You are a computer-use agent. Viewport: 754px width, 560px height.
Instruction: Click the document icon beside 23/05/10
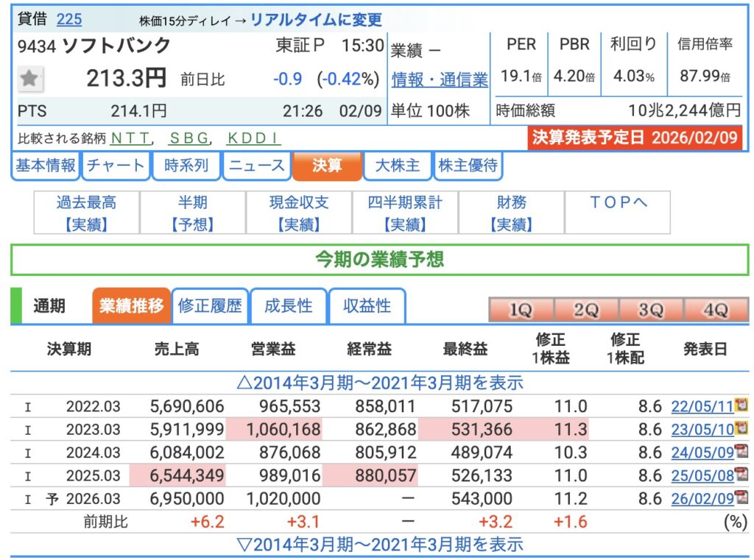tap(741, 428)
